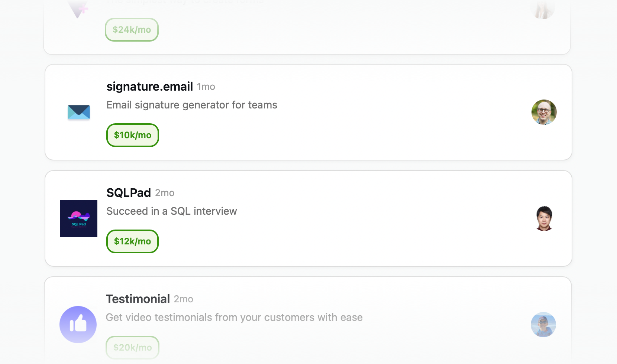Click 'Succeed in a SQL interview' description
This screenshot has height=364, width=617.
(172, 211)
